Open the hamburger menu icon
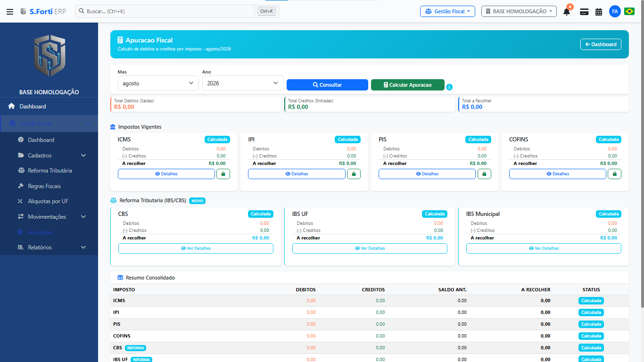Image resolution: width=644 pixels, height=362 pixels. [10, 11]
